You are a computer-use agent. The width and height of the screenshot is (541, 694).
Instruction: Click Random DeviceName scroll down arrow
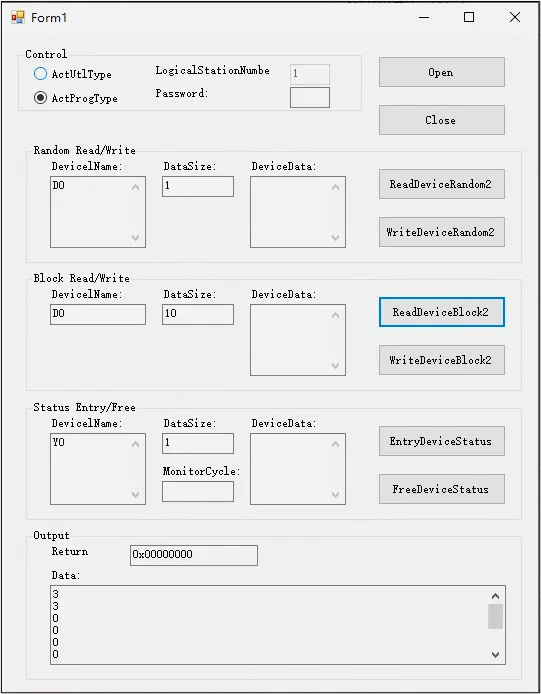tap(135, 238)
